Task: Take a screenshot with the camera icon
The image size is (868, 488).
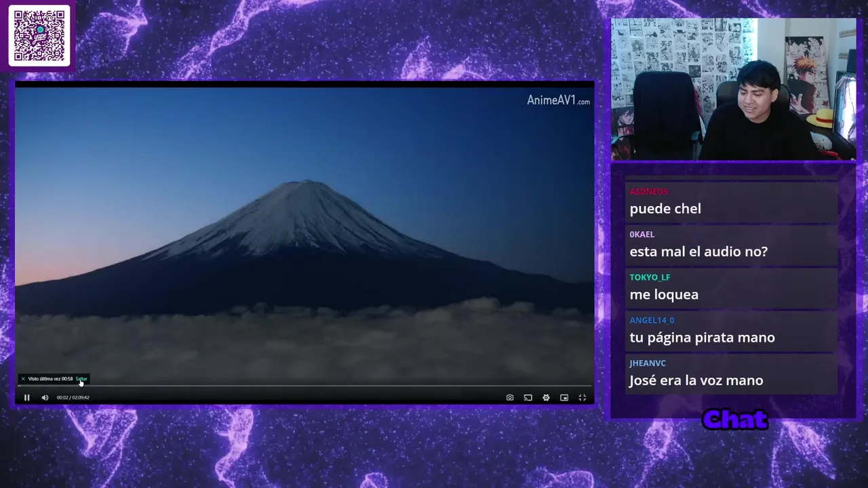Action: point(510,398)
